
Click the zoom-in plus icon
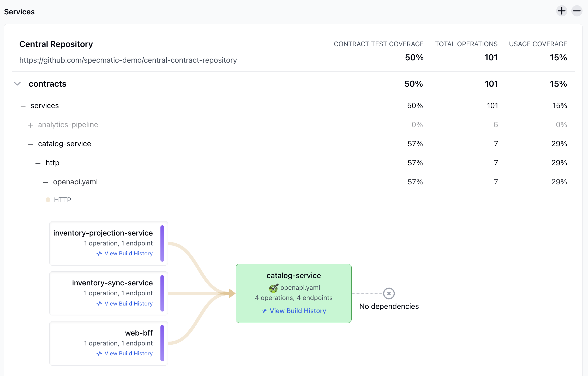(x=562, y=11)
